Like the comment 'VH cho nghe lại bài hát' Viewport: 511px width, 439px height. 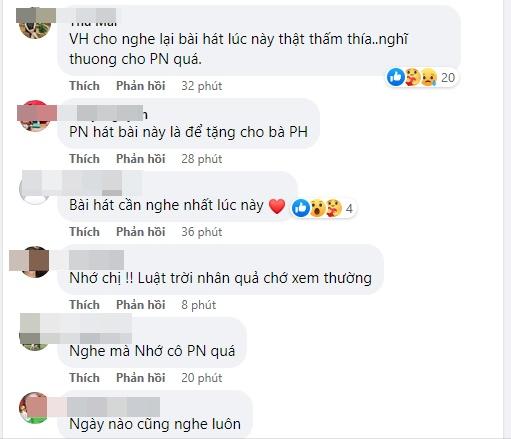pyautogui.click(x=84, y=86)
